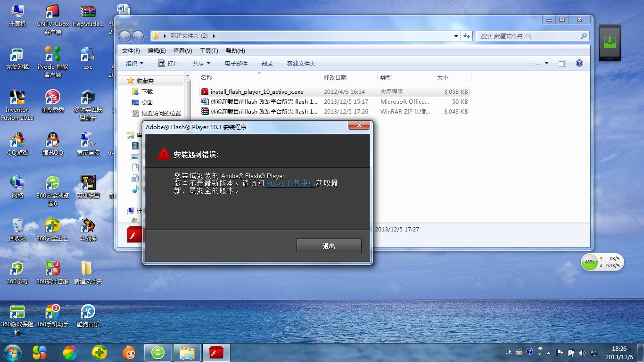Click 刻录 in explorer toolbar
Screen dimensions: 644x362
267,63
